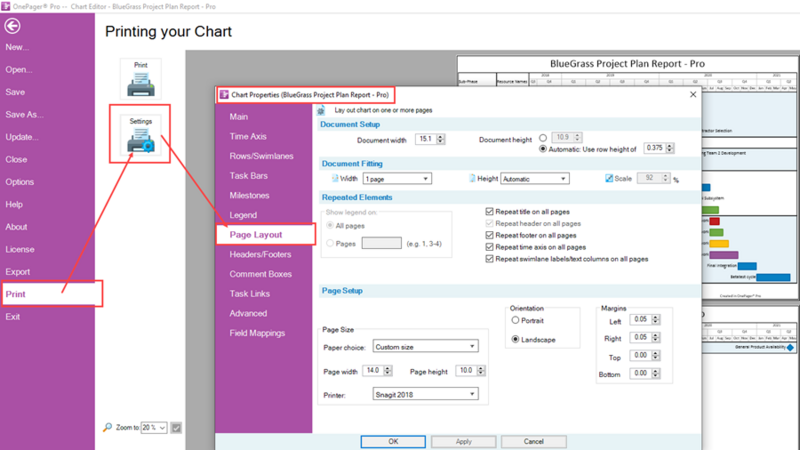This screenshot has height=450, width=800.
Task: Uncheck Repeat swimlane labels/text columns checkbox
Action: pos(489,259)
